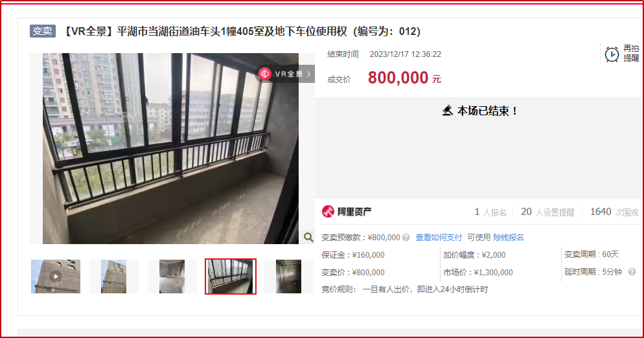This screenshot has height=338, width=644.
Task: Open the VR全景 panorama badge
Action: click(286, 74)
